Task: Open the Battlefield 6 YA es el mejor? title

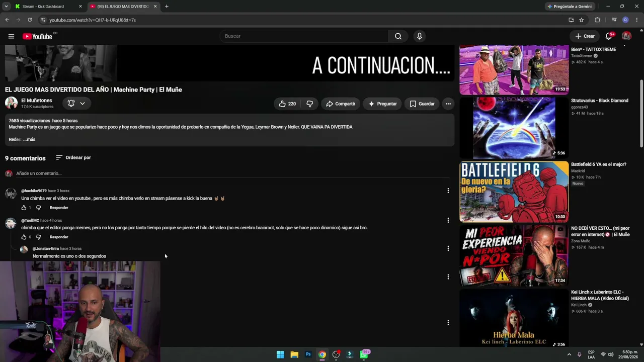Action: [x=599, y=164]
